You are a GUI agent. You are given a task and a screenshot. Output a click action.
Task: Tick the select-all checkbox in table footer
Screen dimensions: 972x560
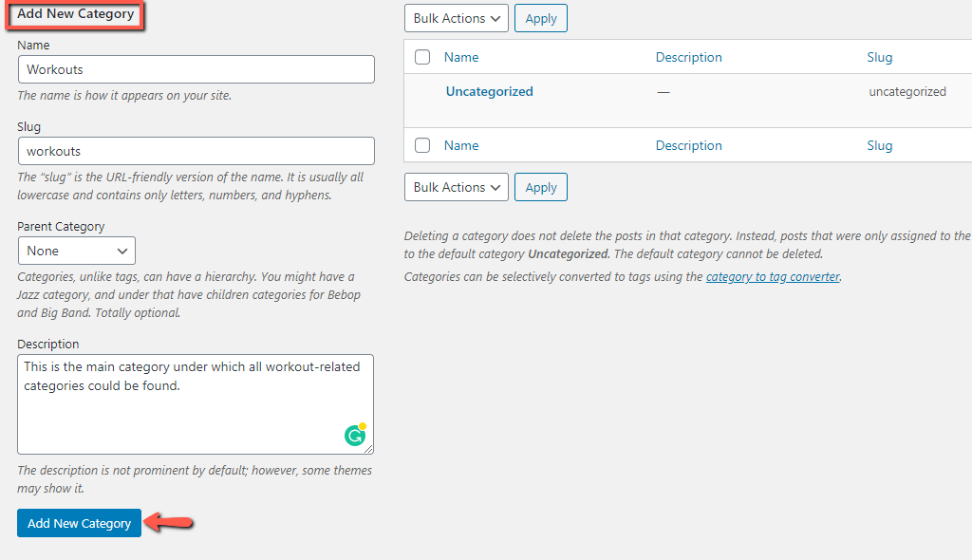(x=422, y=145)
